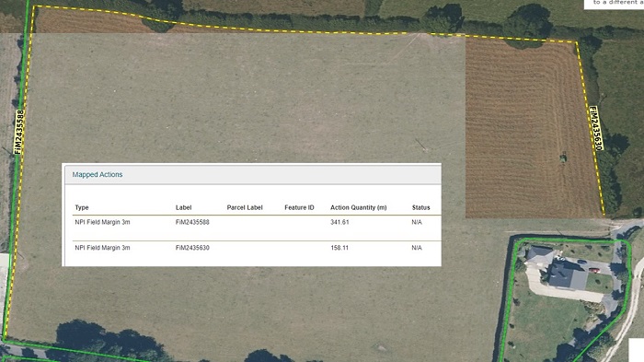Click the FiM2435630 map label on right boundary
The image size is (644, 362).
point(596,128)
